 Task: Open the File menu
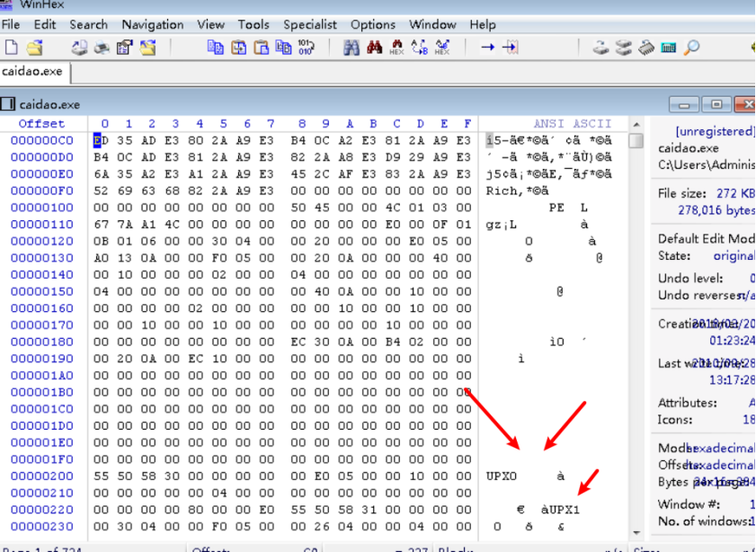pos(11,24)
